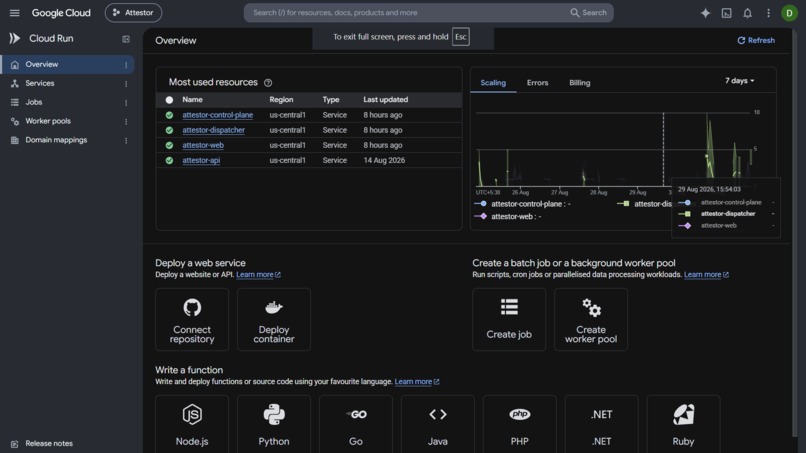Viewport: 806px width, 453px height.
Task: Click green status check for attestor-control-plane
Action: pyautogui.click(x=169, y=115)
